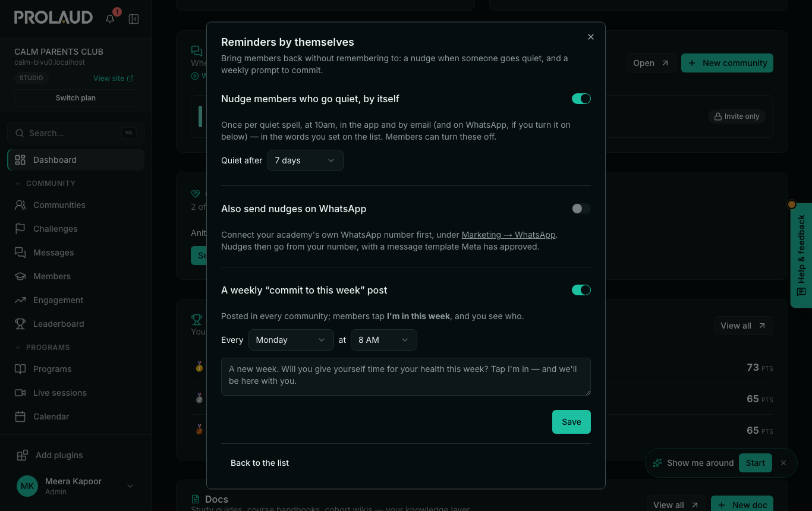Viewport: 812px width, 511px height.
Task: Click the MK user avatar
Action: (x=27, y=486)
